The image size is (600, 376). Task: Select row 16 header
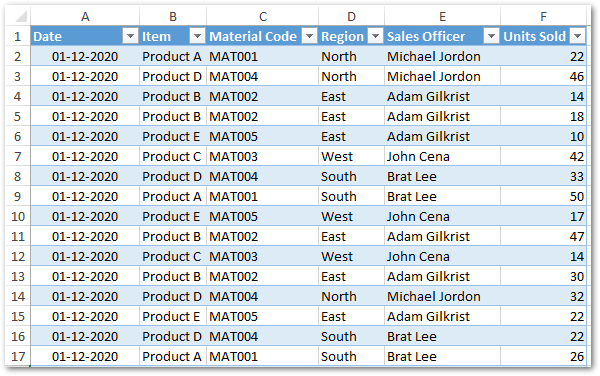coord(18,336)
